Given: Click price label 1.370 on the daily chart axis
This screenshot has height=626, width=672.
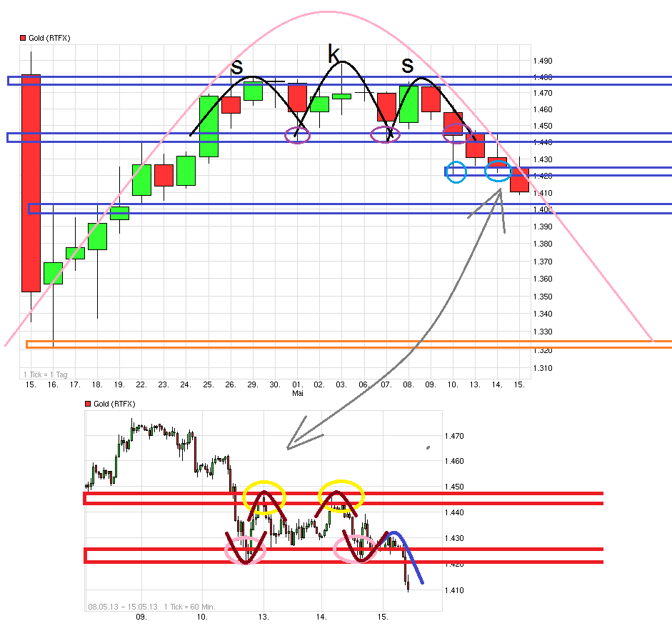Looking at the screenshot, I should point(543,262).
